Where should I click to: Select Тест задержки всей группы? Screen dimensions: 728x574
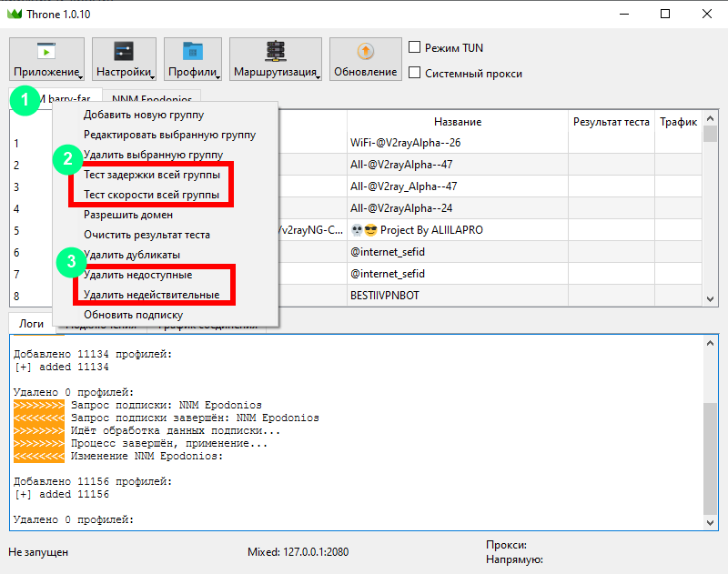point(151,175)
